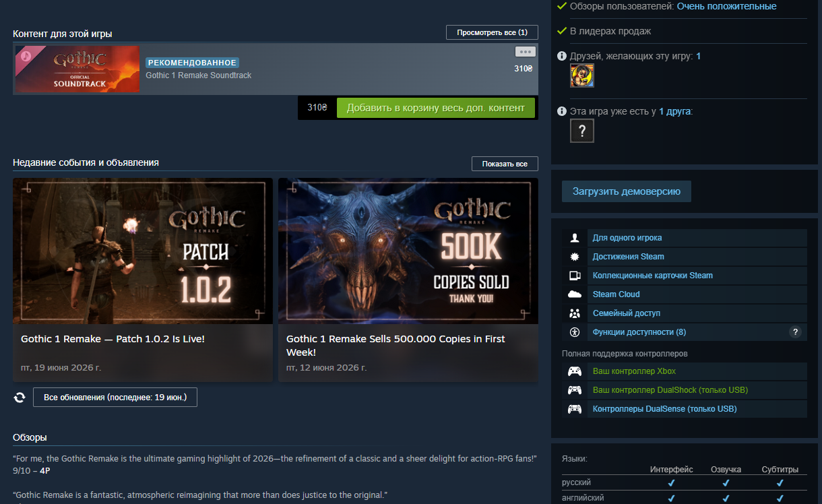Screen dimensions: 822x504
Task: Open Для одного игрока category link
Action: pyautogui.click(x=627, y=238)
